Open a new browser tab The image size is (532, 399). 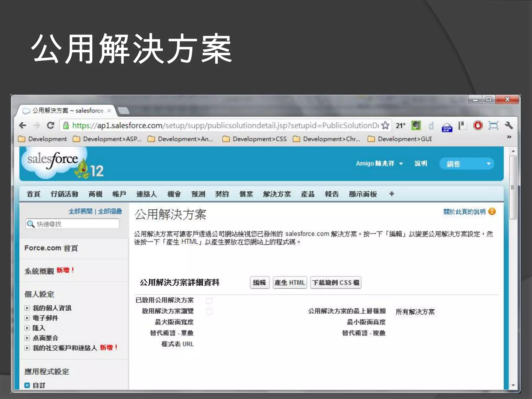123,111
